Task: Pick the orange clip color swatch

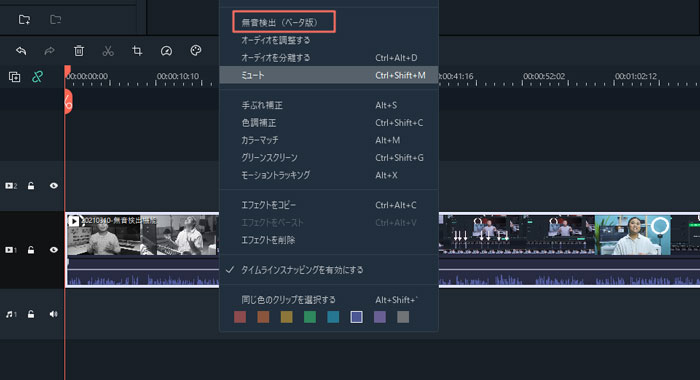Action: click(x=263, y=317)
